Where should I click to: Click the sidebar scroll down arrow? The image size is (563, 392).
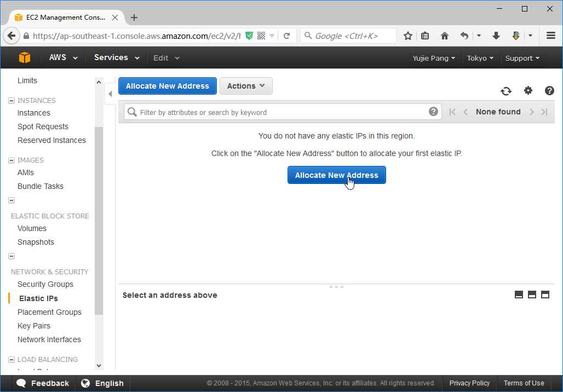point(99,366)
